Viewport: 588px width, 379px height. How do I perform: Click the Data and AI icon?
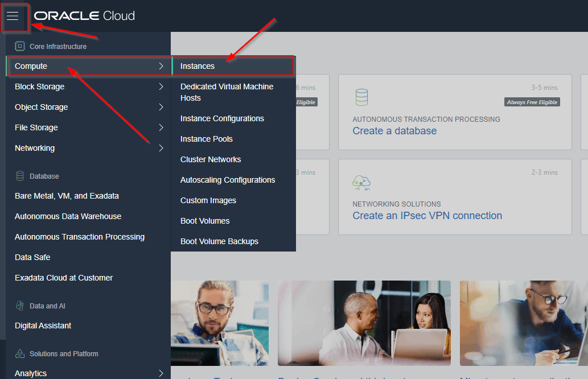(20, 306)
